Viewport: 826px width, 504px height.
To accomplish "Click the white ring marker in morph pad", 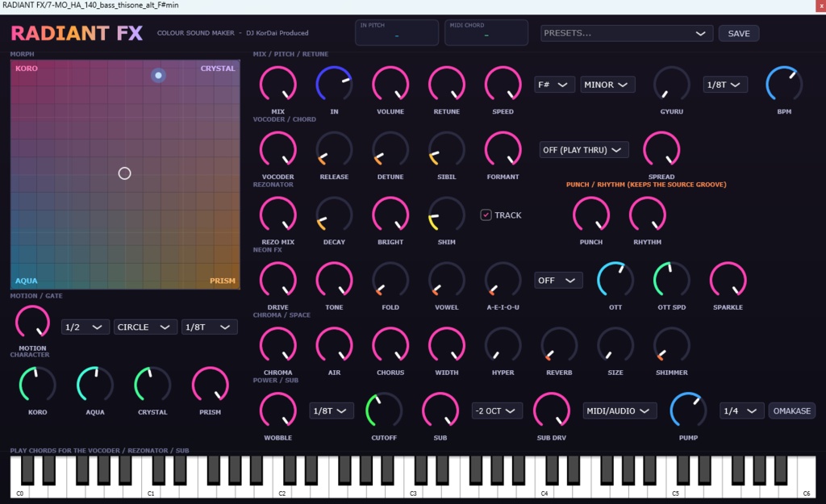I will (x=124, y=173).
